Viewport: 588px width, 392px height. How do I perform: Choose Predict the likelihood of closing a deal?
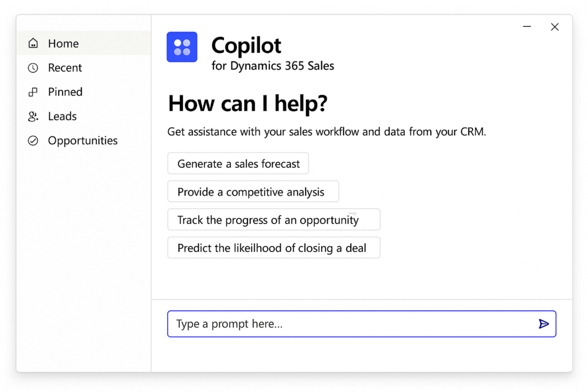click(x=273, y=248)
